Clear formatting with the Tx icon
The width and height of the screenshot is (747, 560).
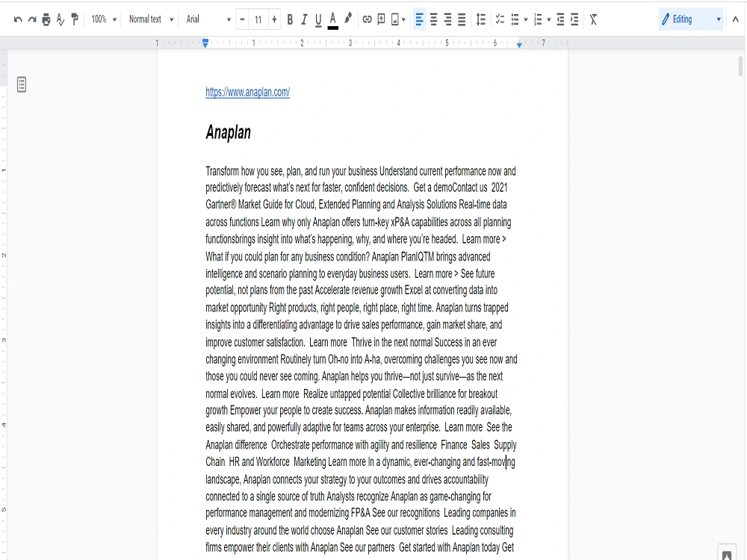[593, 19]
